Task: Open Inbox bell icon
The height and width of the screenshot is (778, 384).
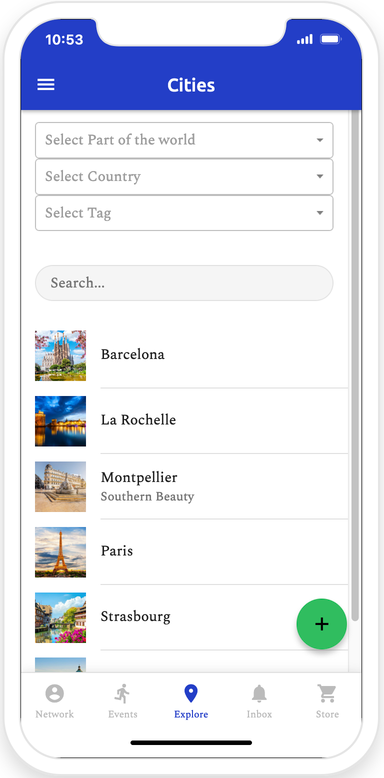Action: (259, 693)
